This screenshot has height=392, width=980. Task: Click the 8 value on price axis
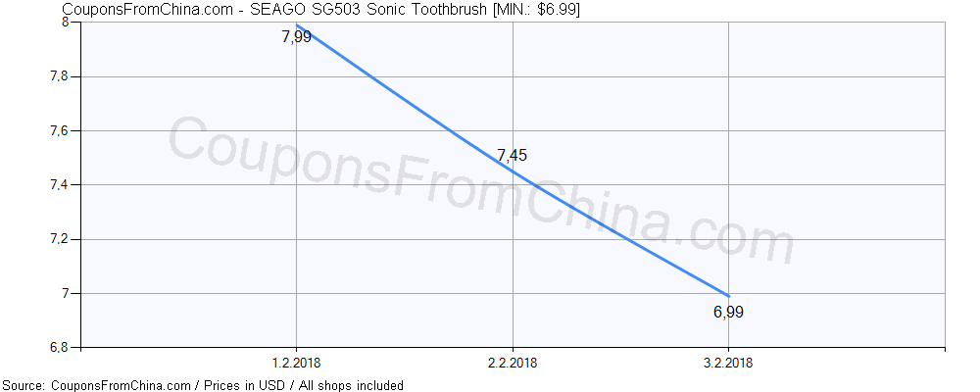tap(65, 23)
